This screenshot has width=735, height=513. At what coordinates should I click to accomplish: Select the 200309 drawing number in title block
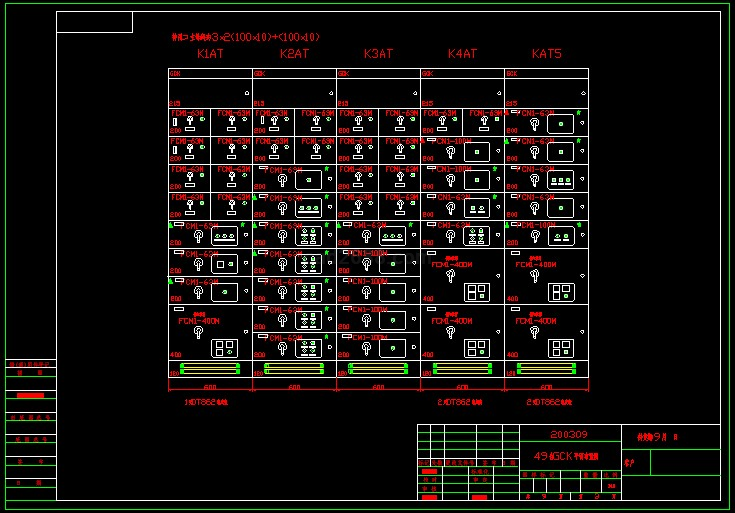coord(569,435)
